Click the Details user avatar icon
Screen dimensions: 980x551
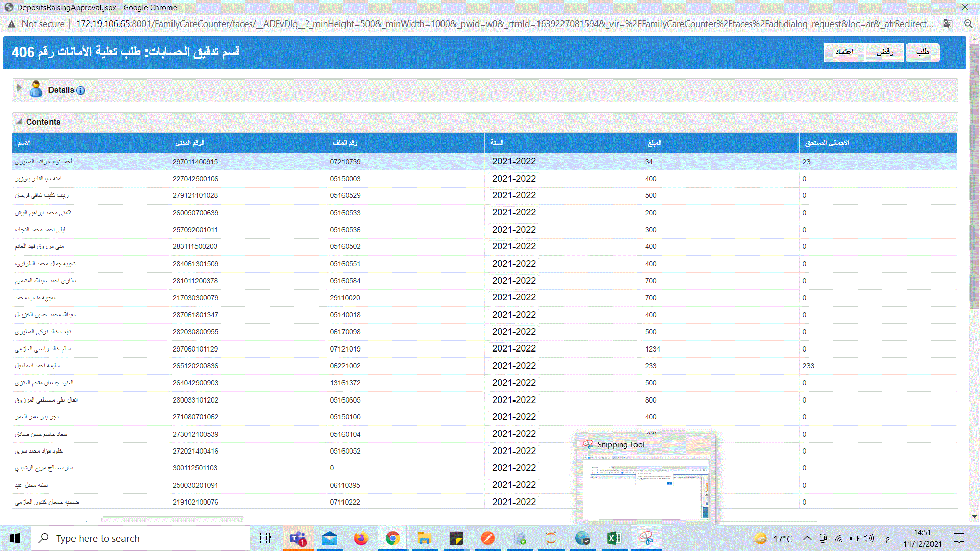[36, 89]
